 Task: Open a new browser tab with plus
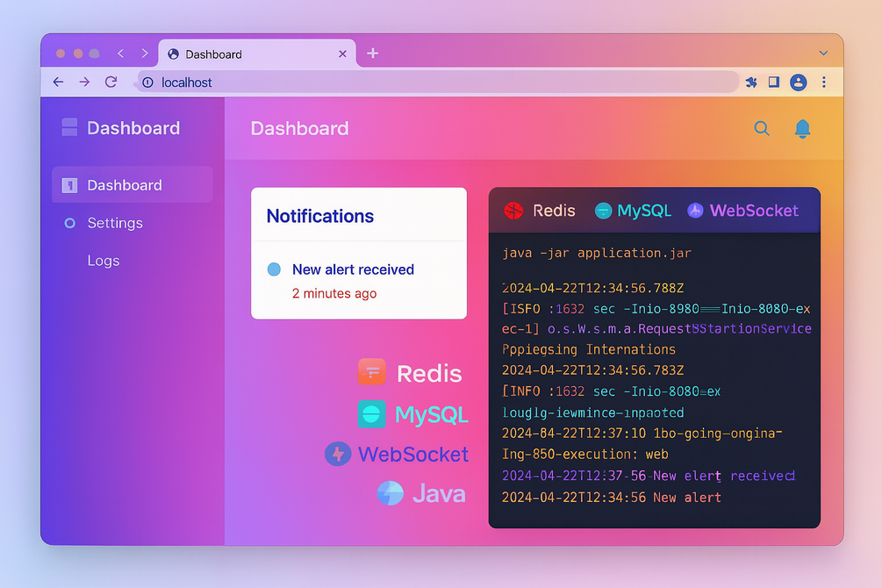372,54
